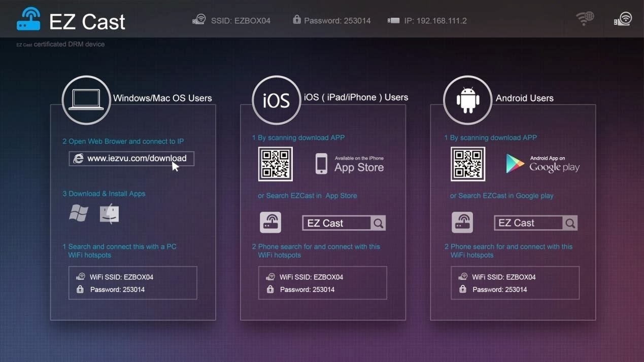Click the iOS QR code
644x362 pixels.
[x=276, y=164]
